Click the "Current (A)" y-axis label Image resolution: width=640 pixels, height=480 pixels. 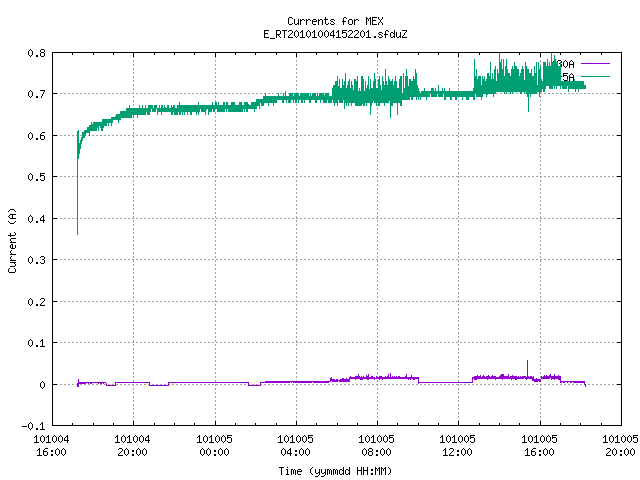coord(12,240)
